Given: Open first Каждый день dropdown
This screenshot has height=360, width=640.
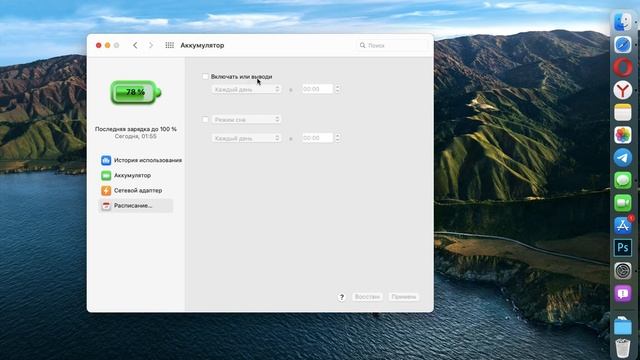Looking at the screenshot, I should click(247, 89).
